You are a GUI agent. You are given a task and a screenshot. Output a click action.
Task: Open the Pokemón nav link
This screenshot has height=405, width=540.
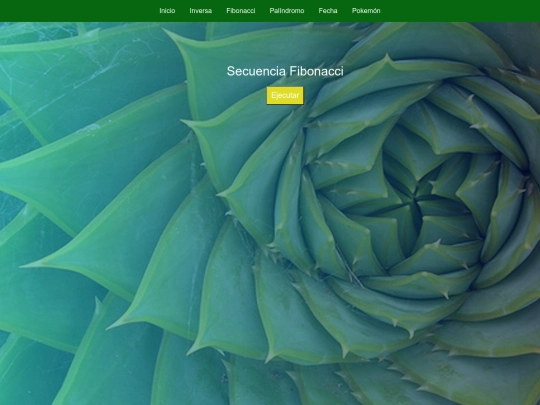click(x=366, y=11)
